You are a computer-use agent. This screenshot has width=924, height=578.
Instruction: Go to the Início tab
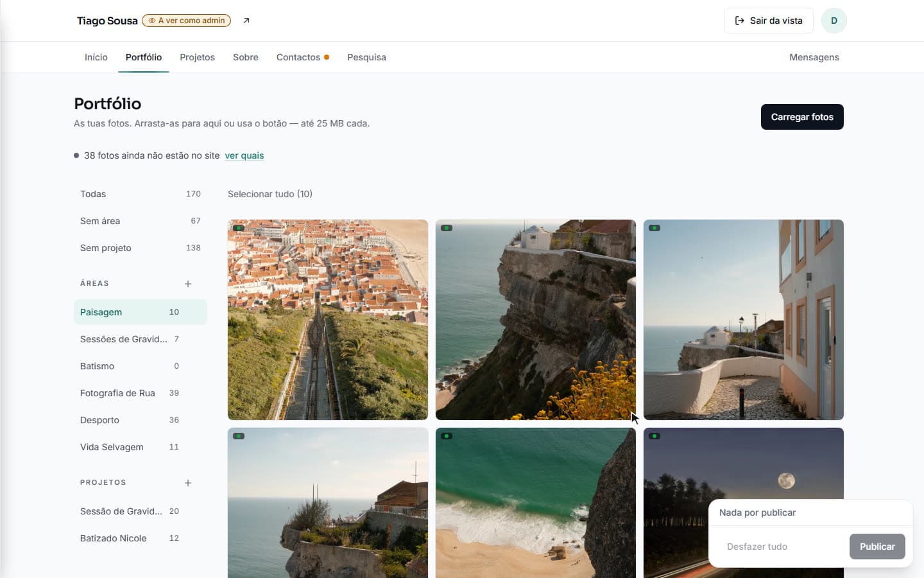[x=96, y=57]
